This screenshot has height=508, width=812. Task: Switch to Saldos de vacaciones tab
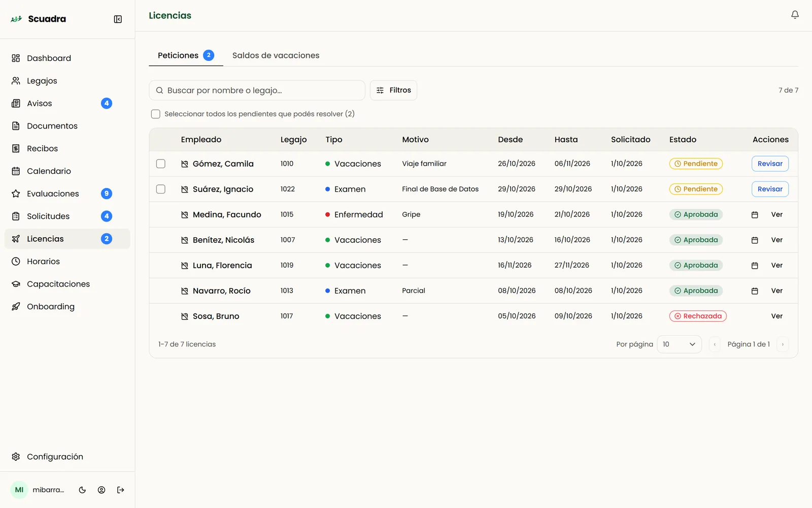(x=276, y=55)
